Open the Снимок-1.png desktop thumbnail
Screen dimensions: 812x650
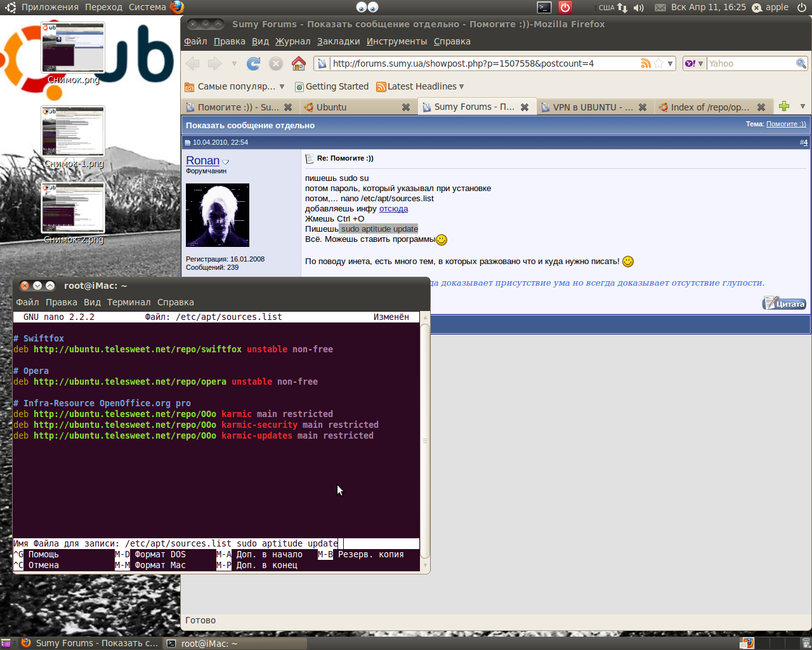pyautogui.click(x=73, y=131)
